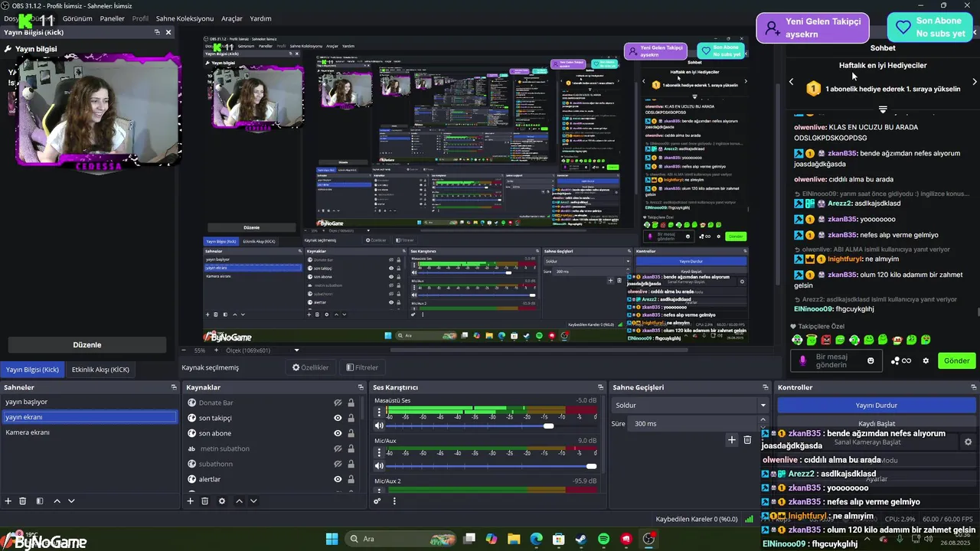Send the chat message with Gönder

click(x=956, y=360)
